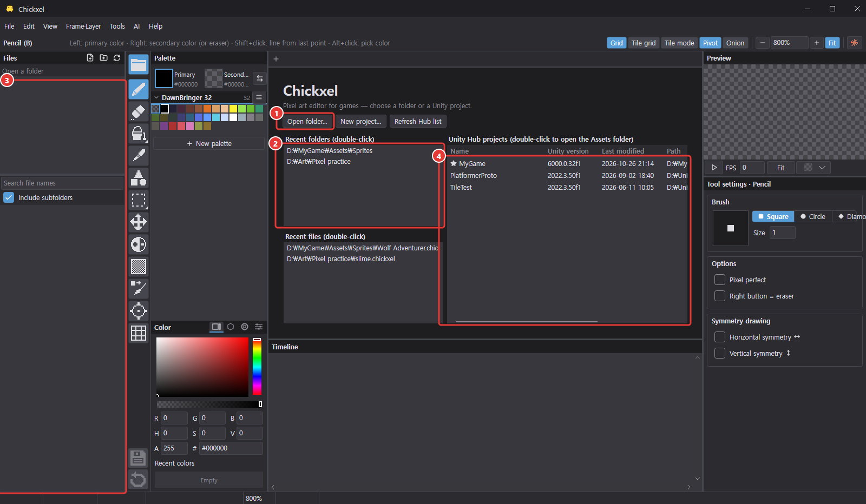Select the Pencil tool in the toolbar
The height and width of the screenshot is (504, 866).
[139, 89]
